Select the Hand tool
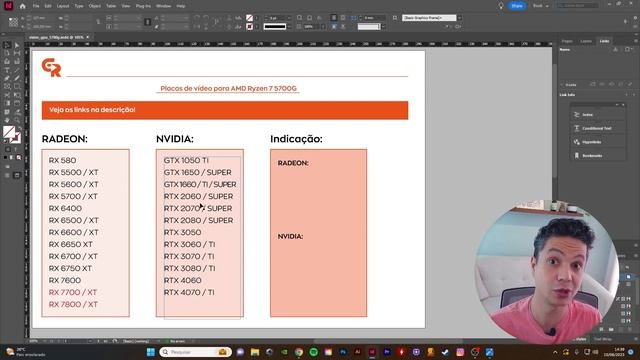The image size is (640, 360). click(x=7, y=120)
